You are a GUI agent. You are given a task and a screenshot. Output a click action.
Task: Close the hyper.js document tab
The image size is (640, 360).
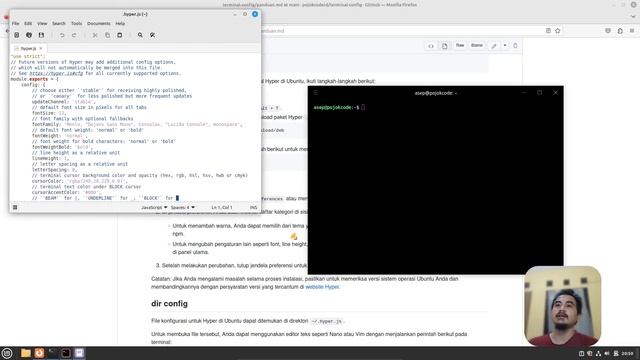41,49
